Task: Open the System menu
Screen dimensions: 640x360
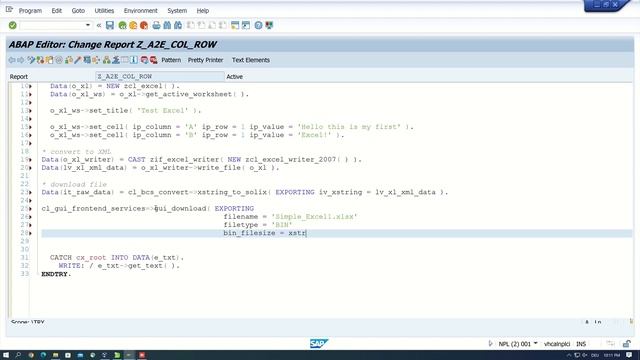Action: (x=177, y=11)
